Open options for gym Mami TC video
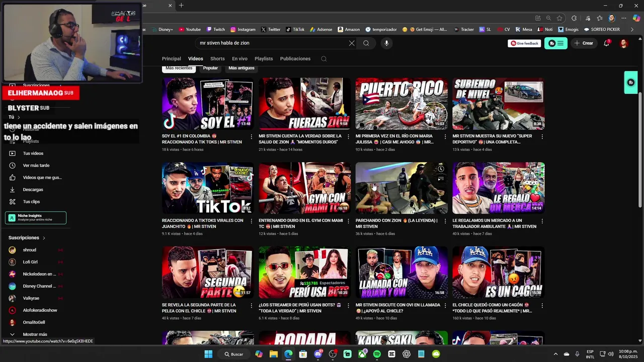The height and width of the screenshot is (362, 644). coord(348,221)
